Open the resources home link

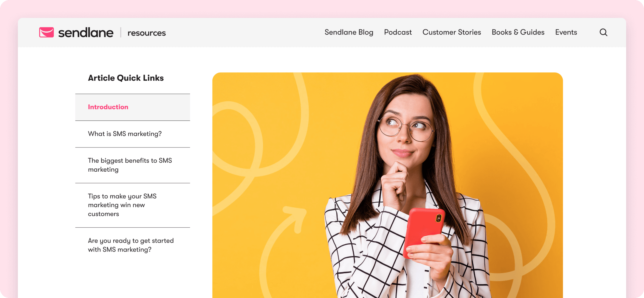(x=147, y=33)
